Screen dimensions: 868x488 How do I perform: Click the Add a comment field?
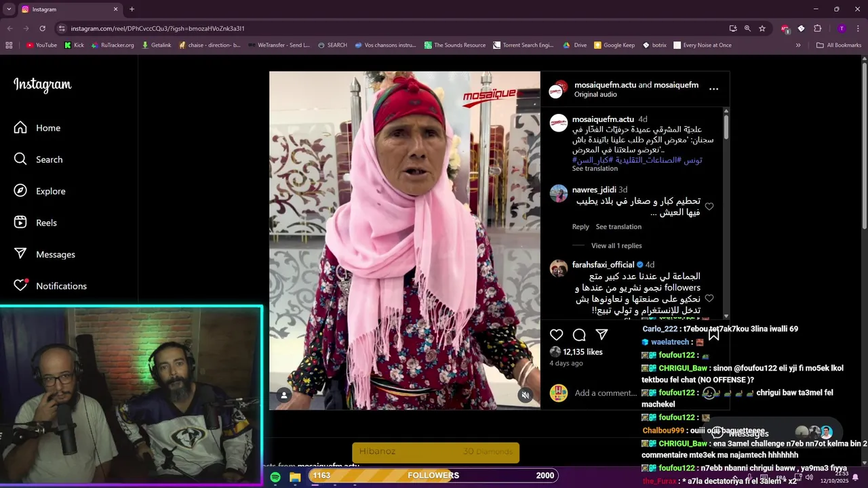(605, 393)
